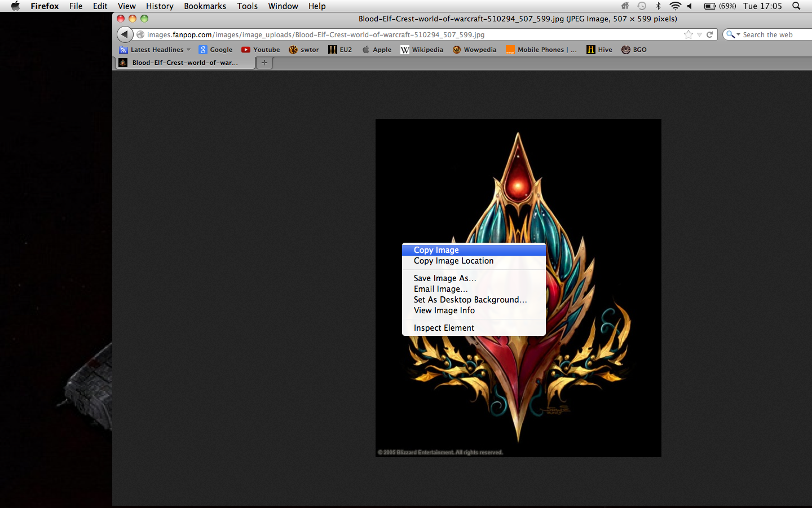Bookmark this page with the star icon
The height and width of the screenshot is (508, 812).
click(689, 34)
